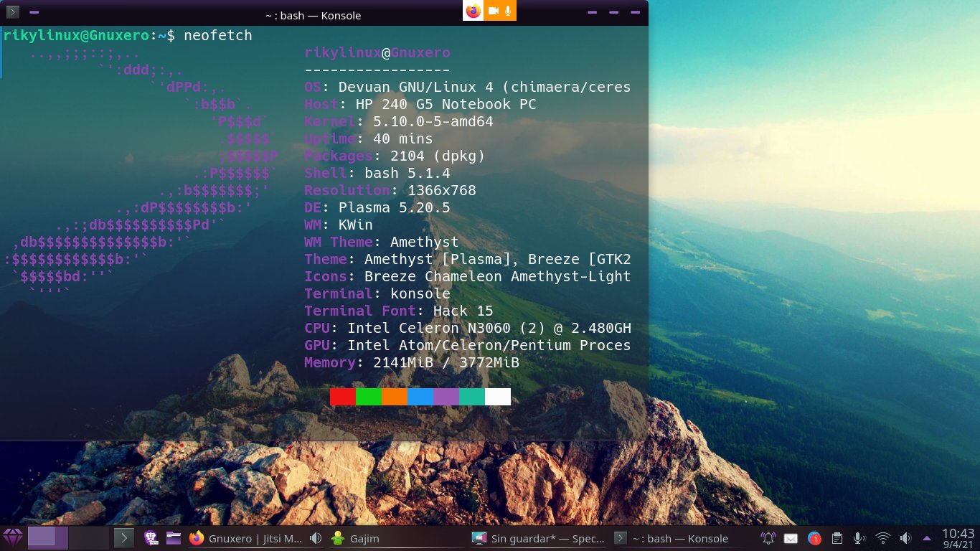
Task: Open the file manager launcher icon
Action: point(174,538)
